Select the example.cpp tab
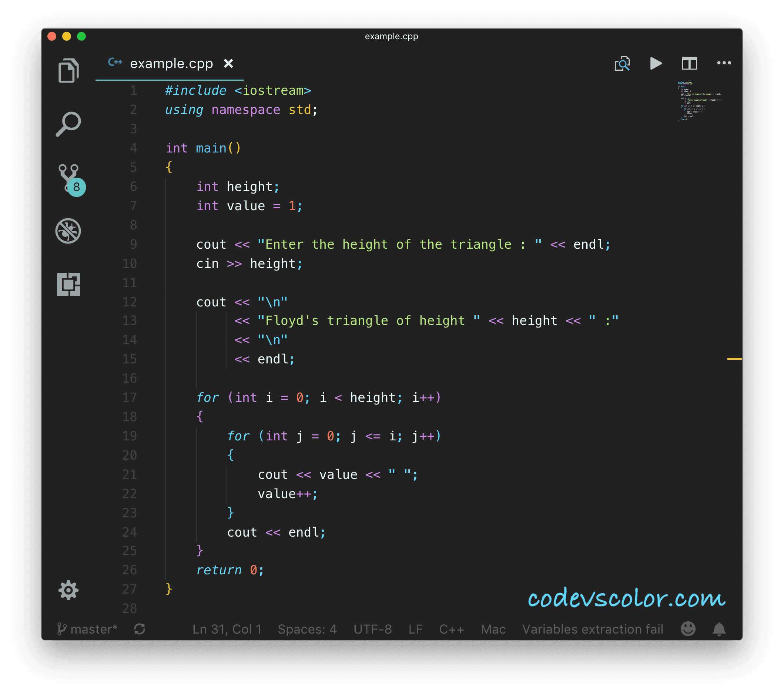 point(171,64)
